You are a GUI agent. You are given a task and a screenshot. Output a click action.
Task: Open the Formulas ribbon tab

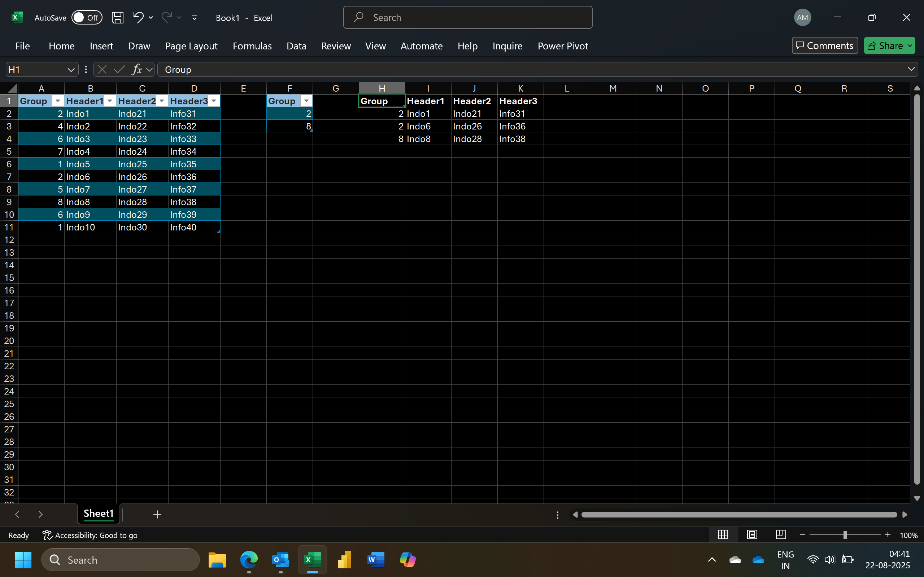coord(252,46)
